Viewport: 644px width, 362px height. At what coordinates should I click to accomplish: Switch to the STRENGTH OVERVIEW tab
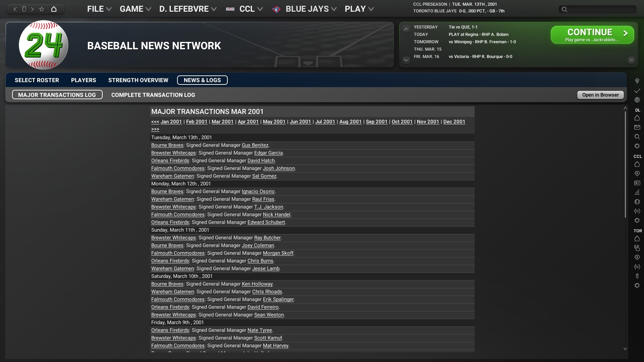click(138, 80)
